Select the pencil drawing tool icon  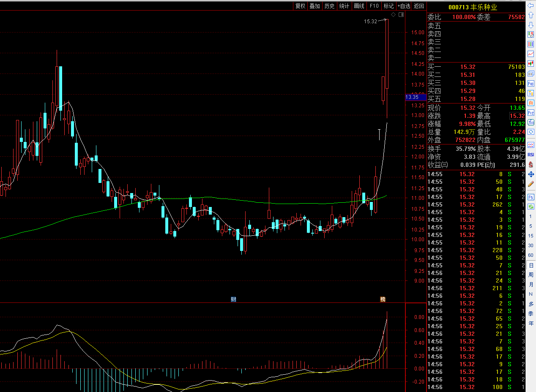coord(531,184)
